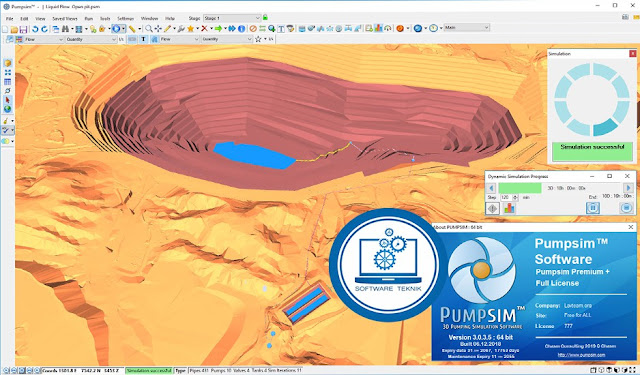Viewport: 640px width, 375px height.
Task: Open the Saved Views menu
Action: click(x=64, y=18)
